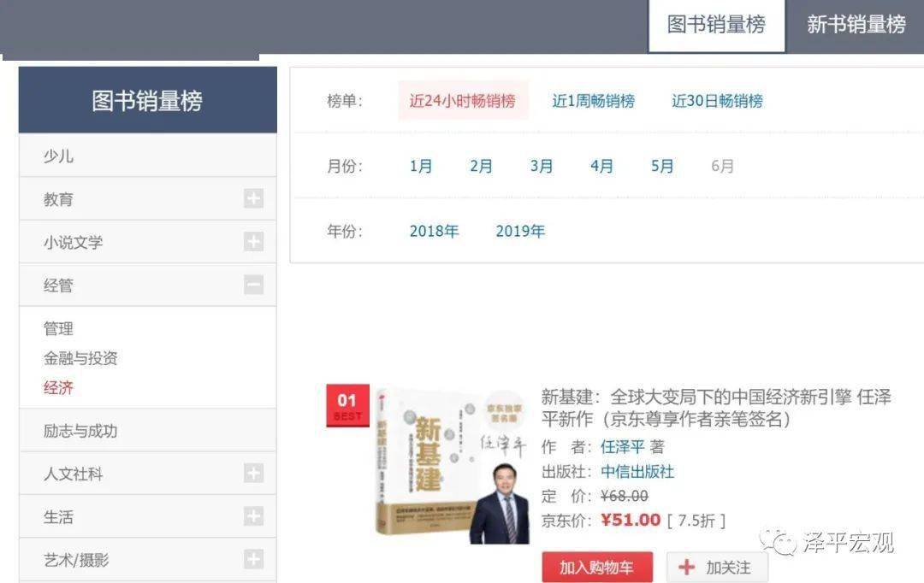Select 近30日畅销榜 ranking
The height and width of the screenshot is (583, 924).
tap(717, 101)
